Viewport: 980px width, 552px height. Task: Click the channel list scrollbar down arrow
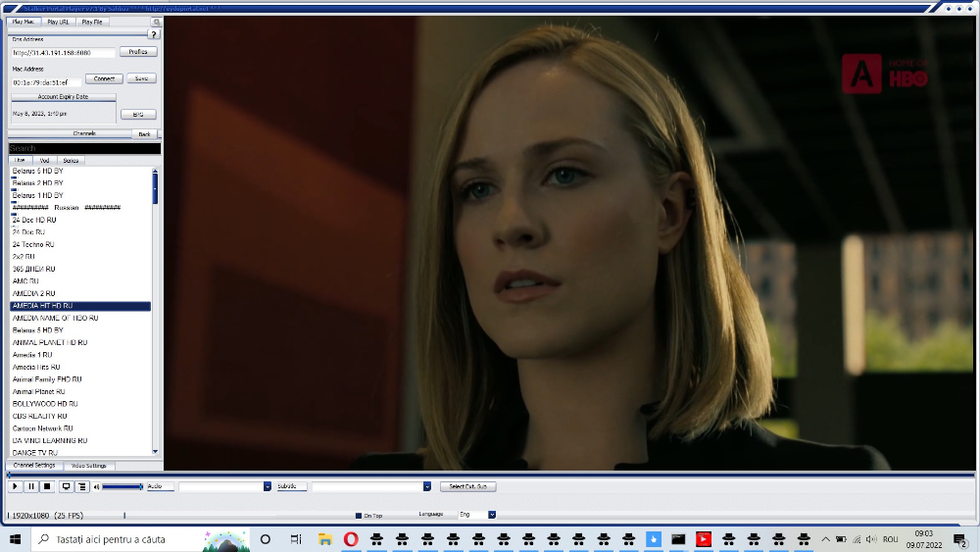[x=155, y=451]
